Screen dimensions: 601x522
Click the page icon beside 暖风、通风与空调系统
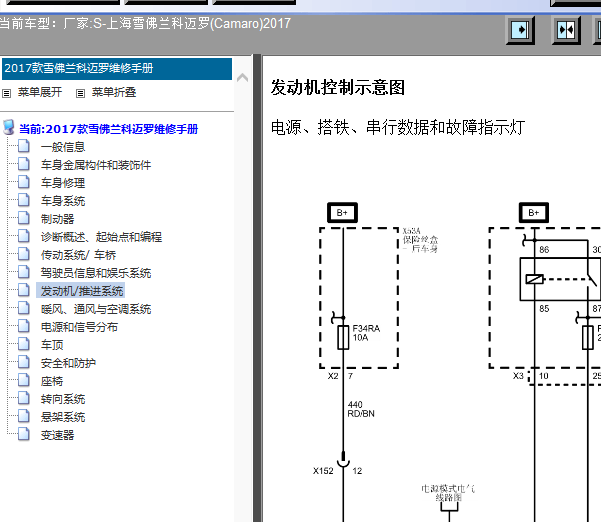tap(24, 308)
